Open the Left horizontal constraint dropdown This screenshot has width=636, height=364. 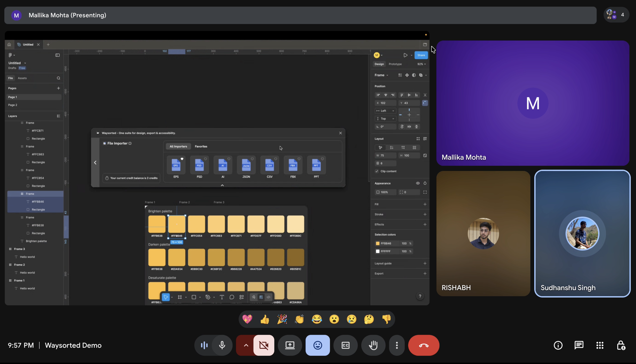[x=385, y=111]
